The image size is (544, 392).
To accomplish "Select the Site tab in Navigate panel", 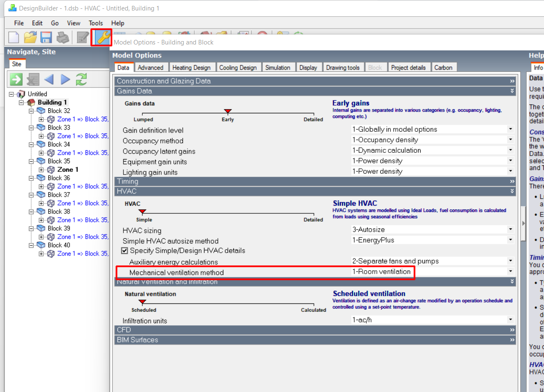I will 17,64.
